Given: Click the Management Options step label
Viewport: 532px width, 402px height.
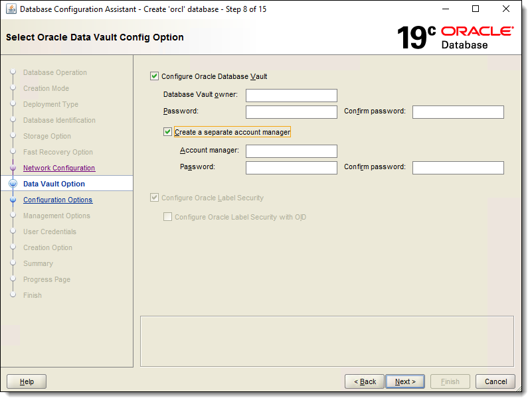Looking at the screenshot, I should [56, 216].
